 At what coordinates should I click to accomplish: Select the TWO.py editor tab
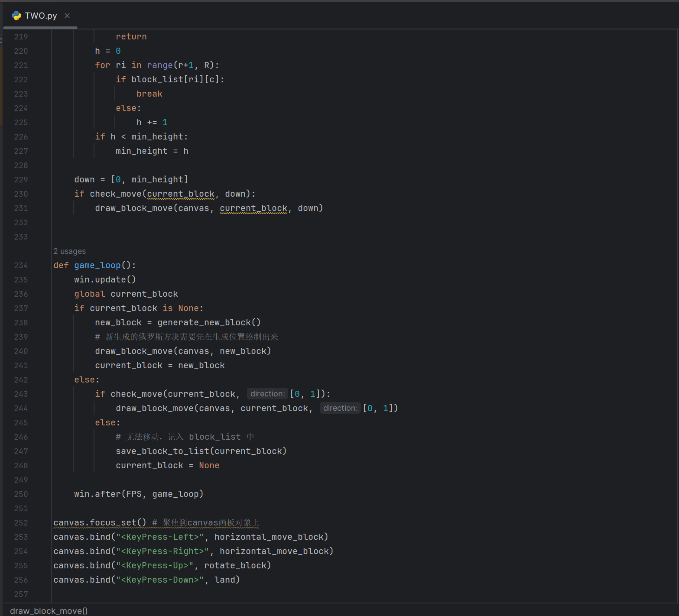click(x=40, y=16)
